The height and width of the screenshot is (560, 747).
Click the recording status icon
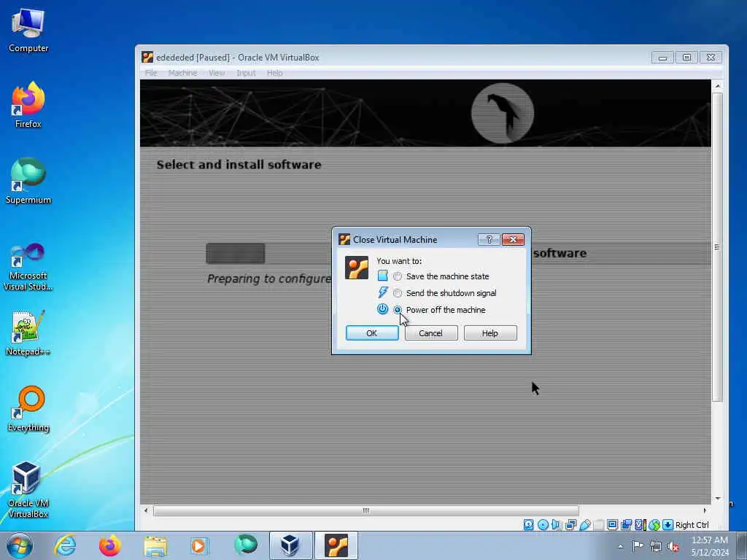coord(626,525)
